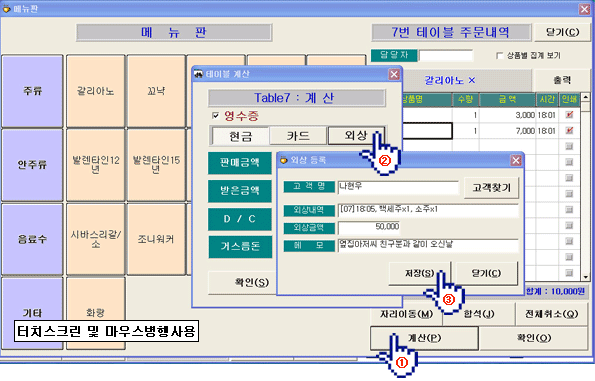
Task: Add 조니워커 to the order
Action: (x=156, y=239)
